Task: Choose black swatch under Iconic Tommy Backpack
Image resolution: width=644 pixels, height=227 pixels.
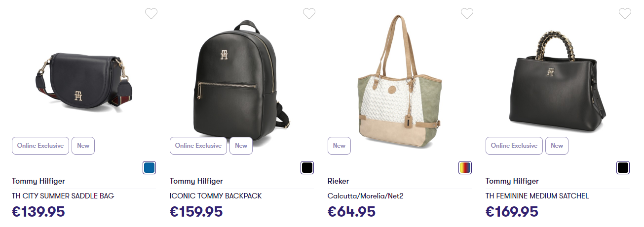Action: [307, 167]
